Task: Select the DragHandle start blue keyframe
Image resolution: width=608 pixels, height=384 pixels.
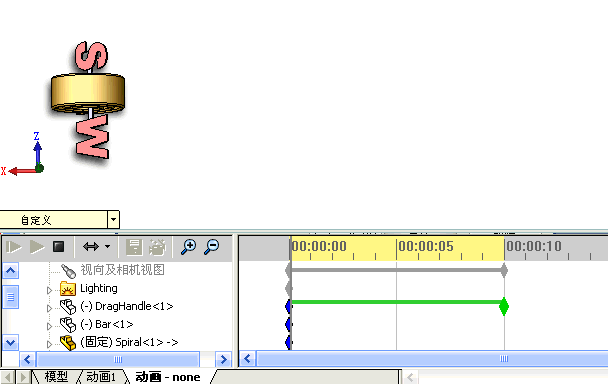Action: pos(288,306)
